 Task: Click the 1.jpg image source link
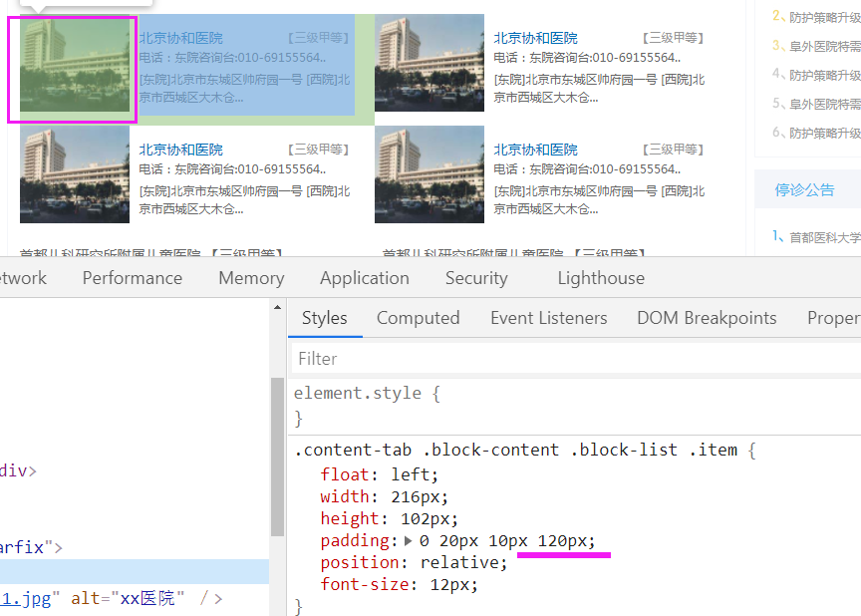pos(25,598)
